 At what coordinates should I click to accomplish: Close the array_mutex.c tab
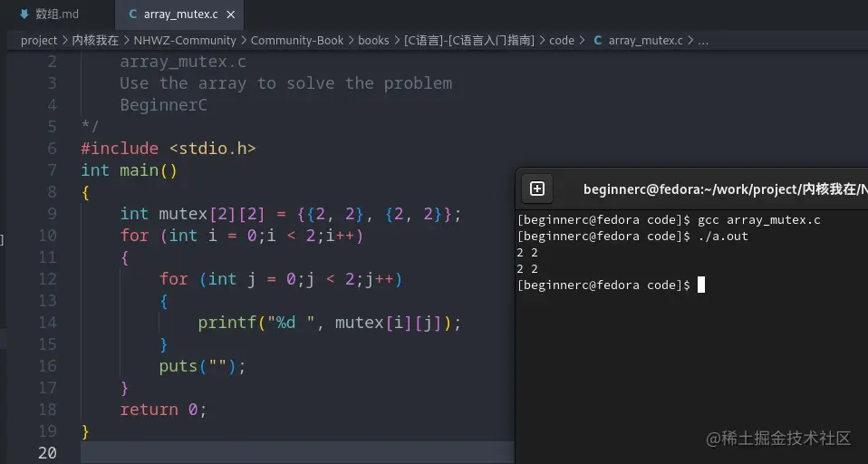click(231, 14)
